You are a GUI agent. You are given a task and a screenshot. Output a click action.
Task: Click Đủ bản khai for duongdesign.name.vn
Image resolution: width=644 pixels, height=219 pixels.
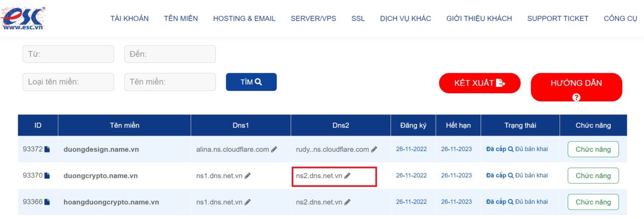click(531, 149)
